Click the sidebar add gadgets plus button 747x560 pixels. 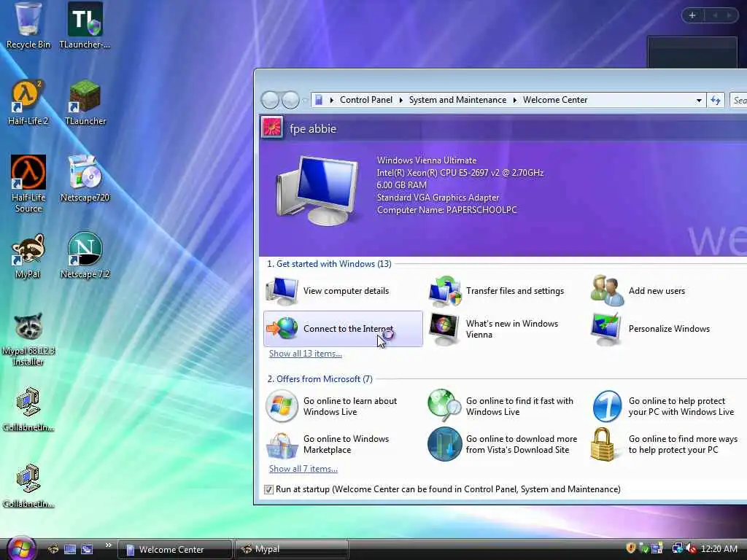(692, 15)
